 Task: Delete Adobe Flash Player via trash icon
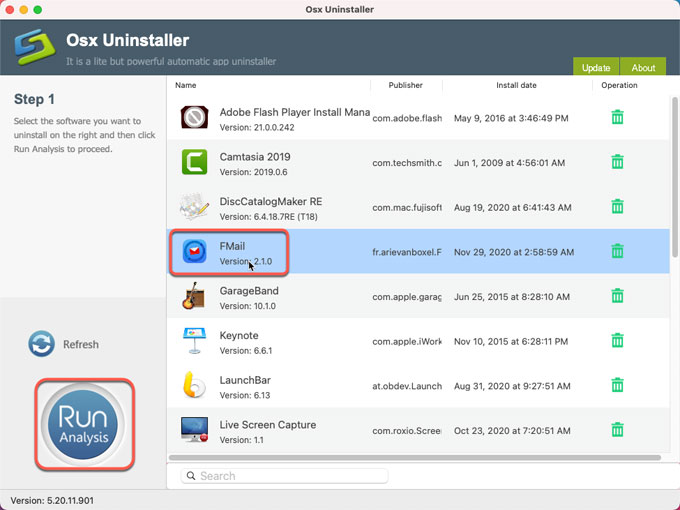click(617, 117)
